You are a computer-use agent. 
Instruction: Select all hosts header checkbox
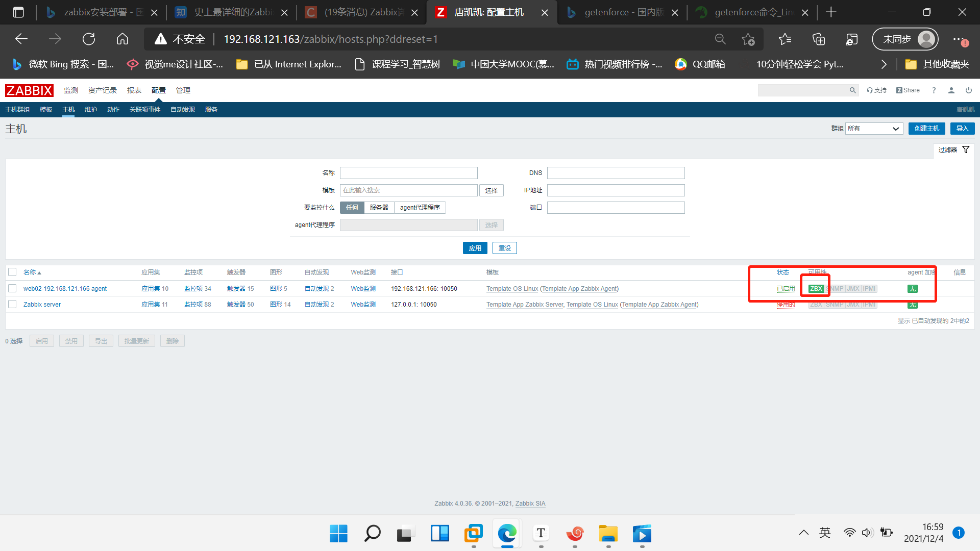(x=12, y=272)
